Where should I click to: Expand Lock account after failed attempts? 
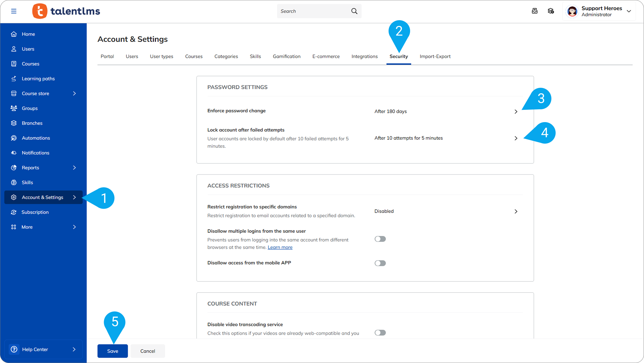click(516, 138)
